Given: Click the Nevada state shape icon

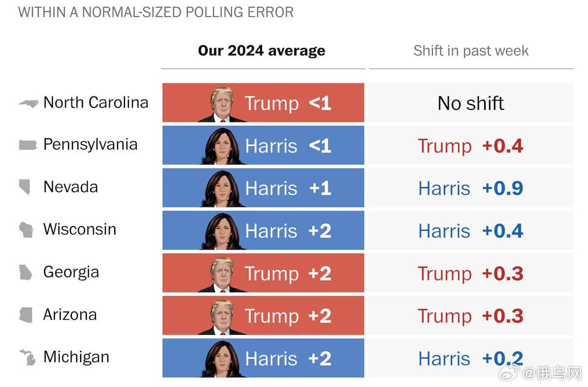Looking at the screenshot, I should pos(24,187).
